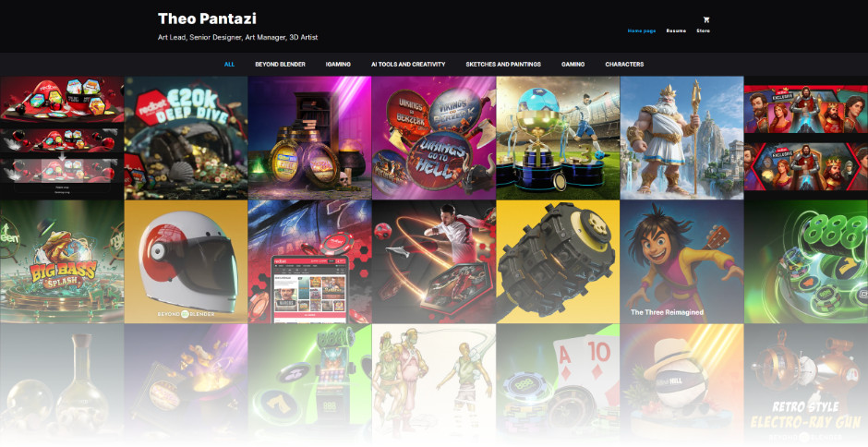View the red and white helmet render
Viewport: 868px width, 447px height.
click(186, 261)
